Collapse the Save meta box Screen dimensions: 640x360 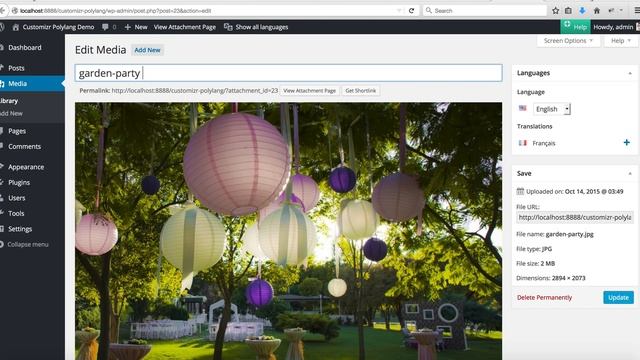pyautogui.click(x=630, y=173)
